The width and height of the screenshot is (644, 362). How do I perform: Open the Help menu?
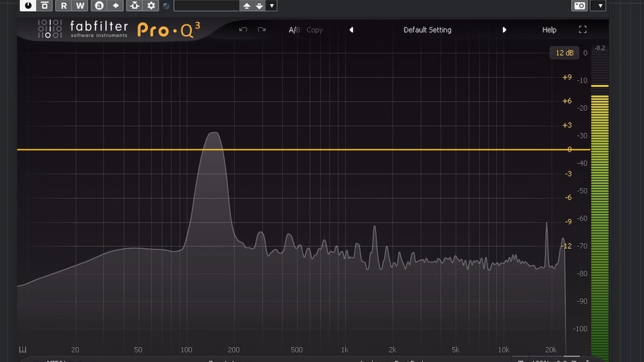pos(549,30)
